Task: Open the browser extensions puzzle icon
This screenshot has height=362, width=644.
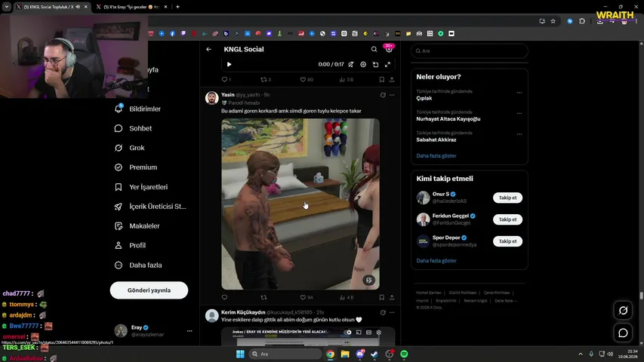Action: tap(582, 21)
